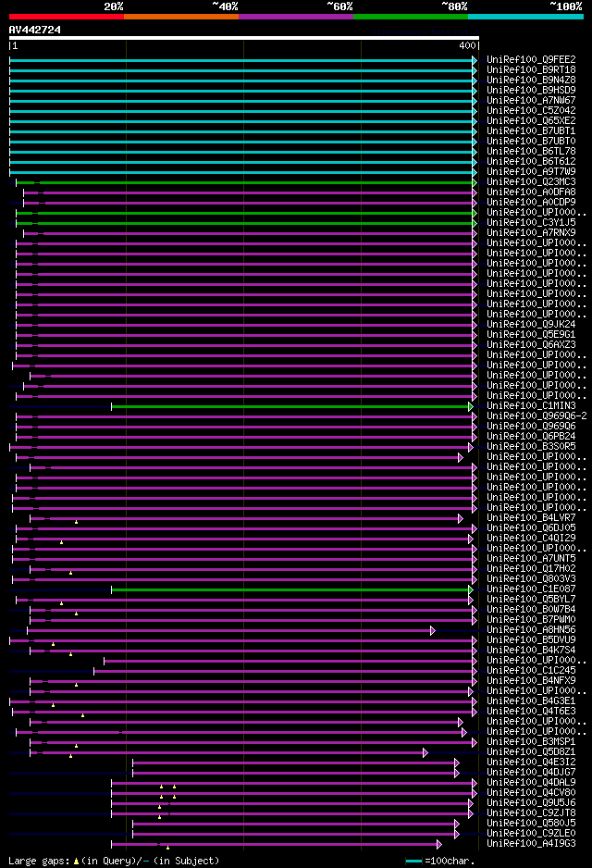Select the UniRef100_A0CDP9 label
The image size is (592, 868).
click(531, 202)
